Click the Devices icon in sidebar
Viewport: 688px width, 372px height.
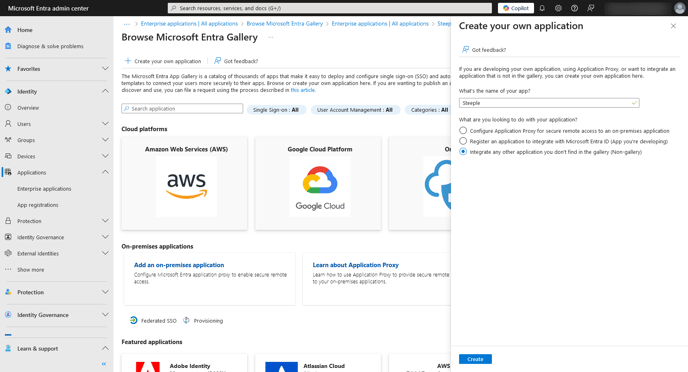pyautogui.click(x=8, y=156)
